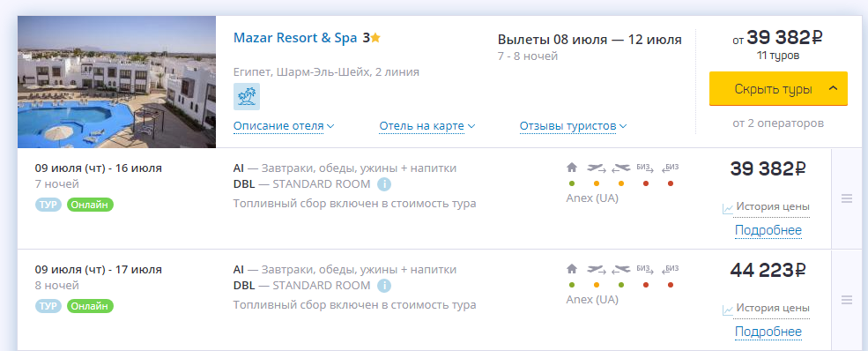This screenshot has width=868, height=351.
Task: Open 'История цены' for the 39 382₽ tour
Action: point(773,207)
